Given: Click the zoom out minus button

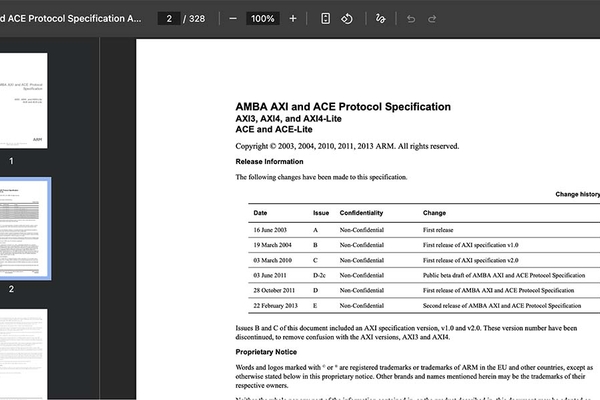Looking at the screenshot, I should pos(233,19).
